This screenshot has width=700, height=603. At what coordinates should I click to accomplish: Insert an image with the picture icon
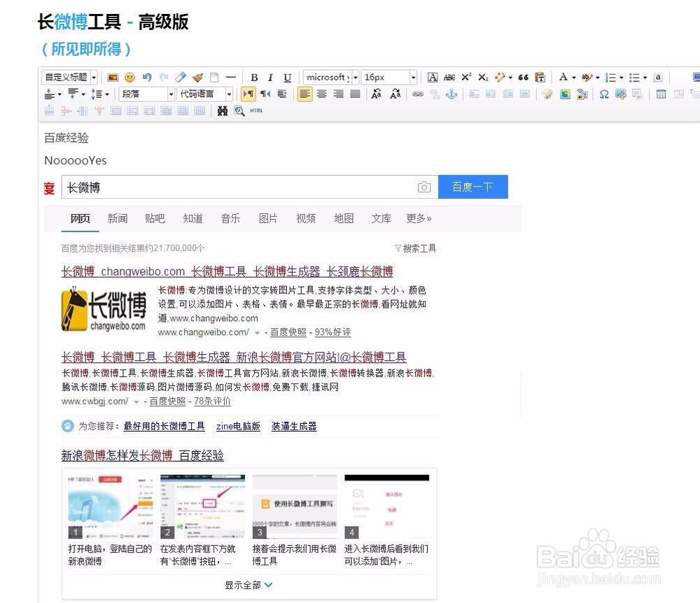click(x=113, y=77)
